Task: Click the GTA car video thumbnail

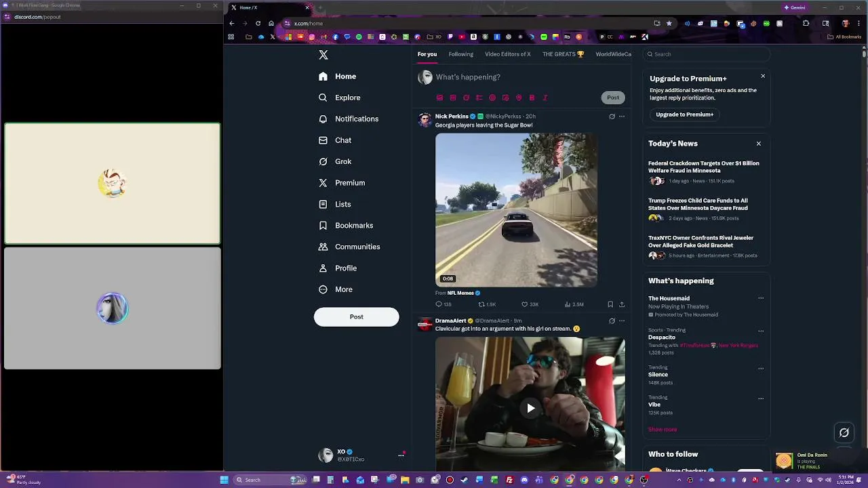Action: click(x=516, y=210)
